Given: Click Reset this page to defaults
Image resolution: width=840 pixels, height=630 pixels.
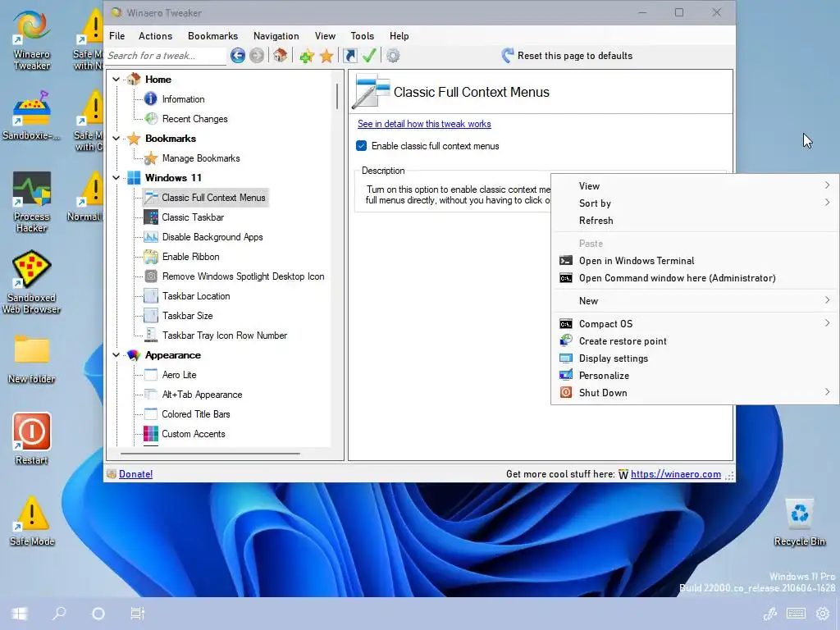Looking at the screenshot, I should tap(567, 56).
